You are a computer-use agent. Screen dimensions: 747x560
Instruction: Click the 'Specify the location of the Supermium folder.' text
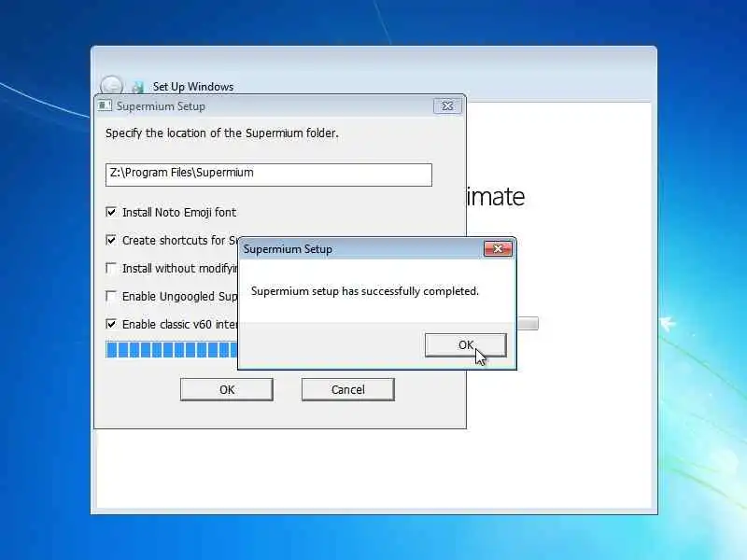pos(222,133)
